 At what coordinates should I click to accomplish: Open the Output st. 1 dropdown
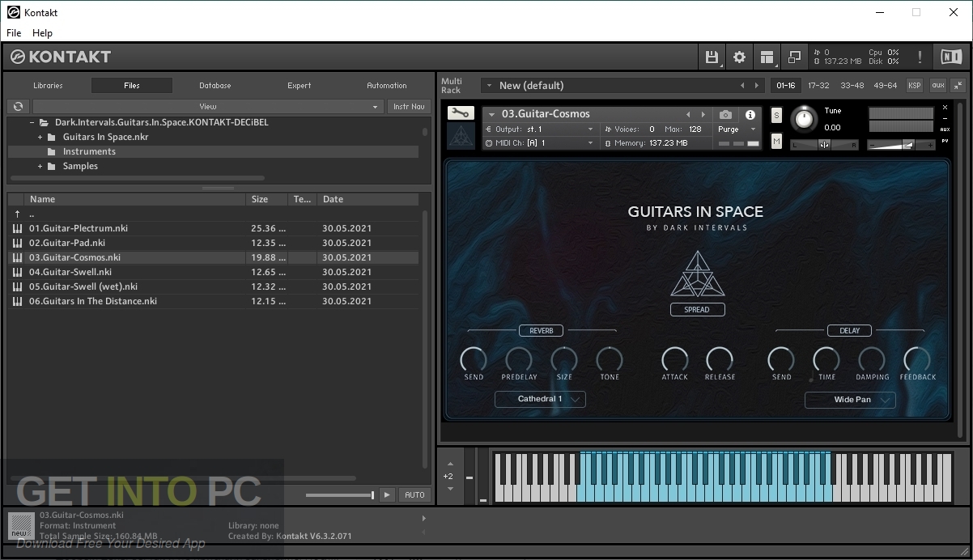(540, 129)
